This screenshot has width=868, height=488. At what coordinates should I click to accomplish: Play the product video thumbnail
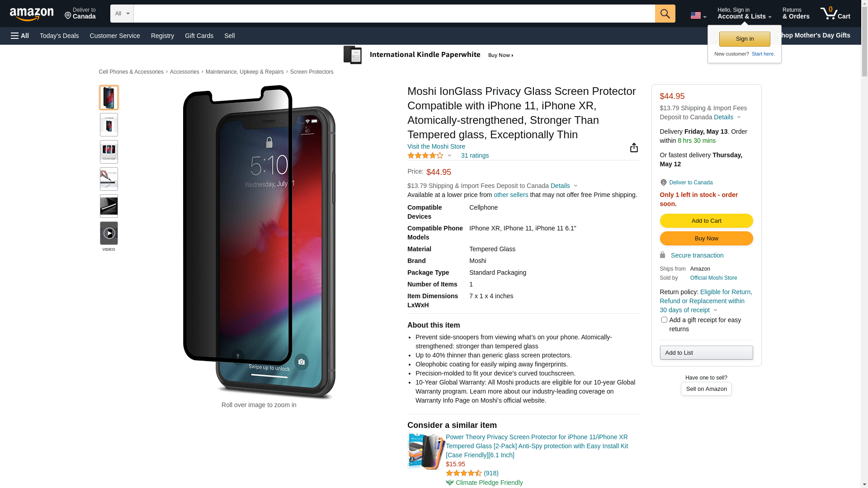109,233
